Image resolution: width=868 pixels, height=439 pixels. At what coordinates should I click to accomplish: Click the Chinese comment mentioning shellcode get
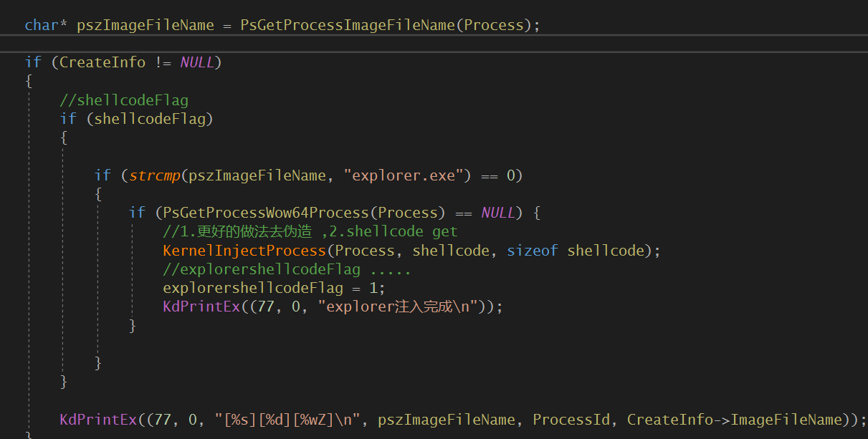pyautogui.click(x=310, y=231)
